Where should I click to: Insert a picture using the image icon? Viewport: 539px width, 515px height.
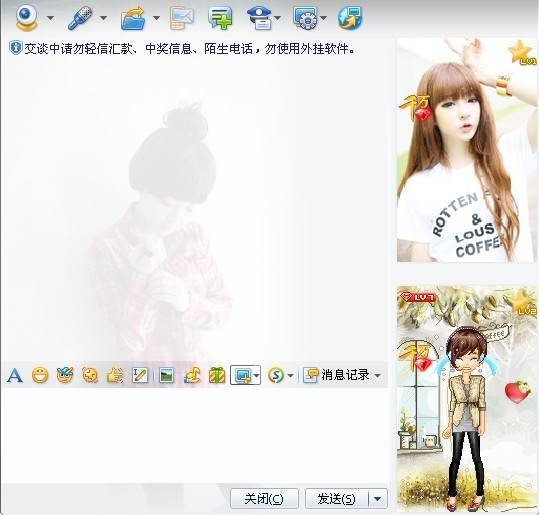[166, 375]
